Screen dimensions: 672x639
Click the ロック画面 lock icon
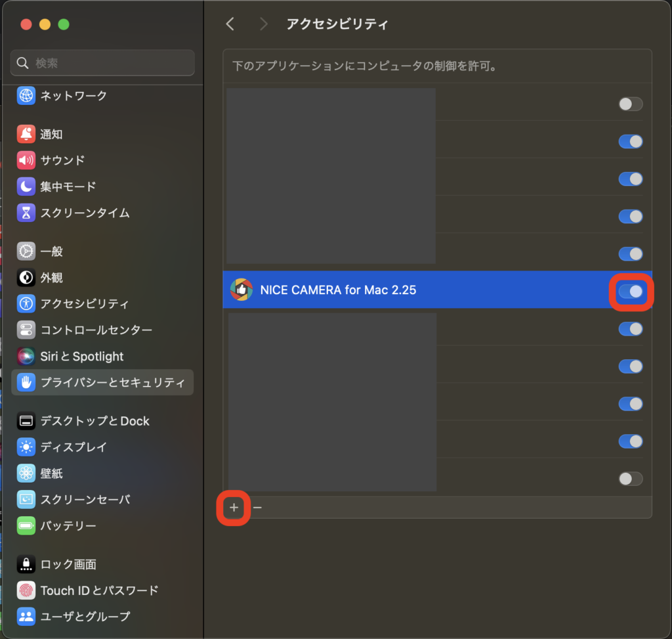coord(26,564)
